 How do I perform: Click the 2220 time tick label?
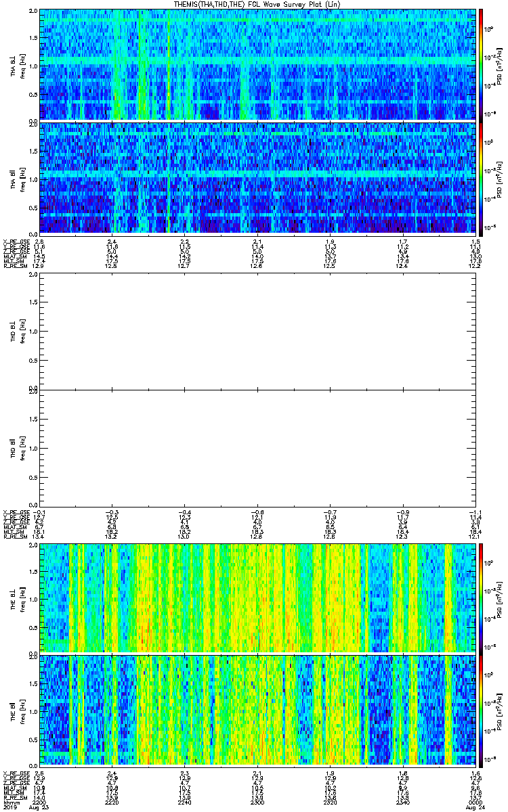(112, 803)
